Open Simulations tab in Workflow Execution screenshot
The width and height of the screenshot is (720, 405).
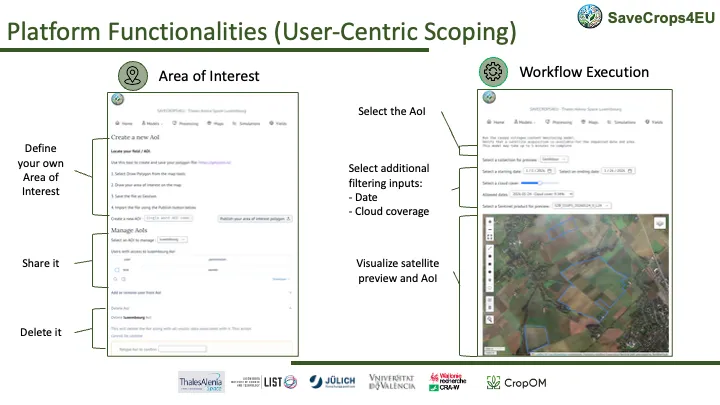pyautogui.click(x=622, y=122)
